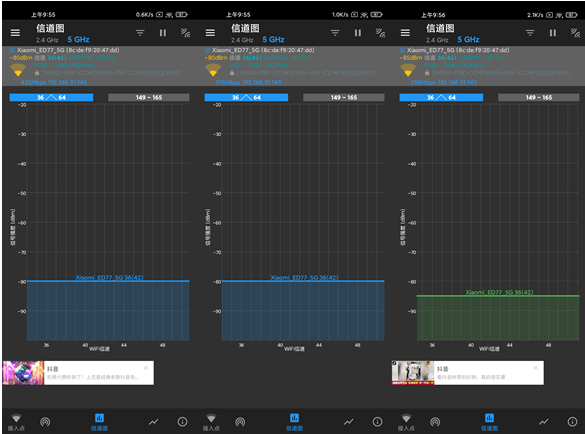Tap blue Xiaomi_ED77_5G 36(42) graph label, middle
The image size is (585, 434).
(x=304, y=277)
